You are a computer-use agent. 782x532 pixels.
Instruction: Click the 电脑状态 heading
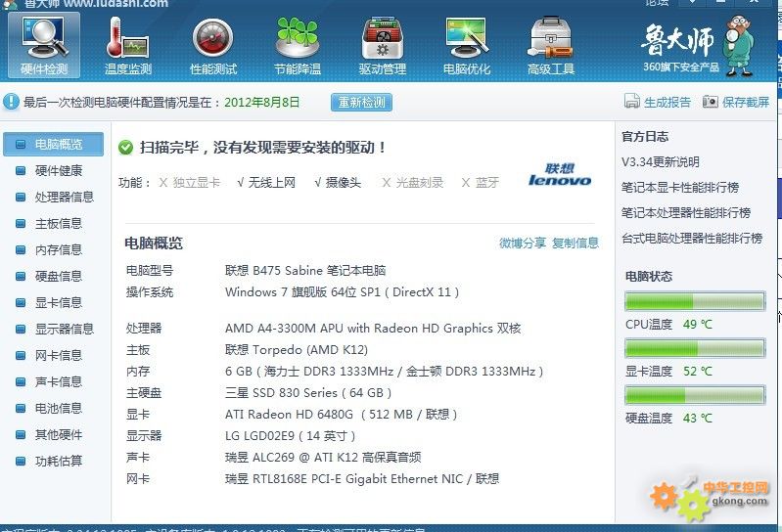coord(649,276)
